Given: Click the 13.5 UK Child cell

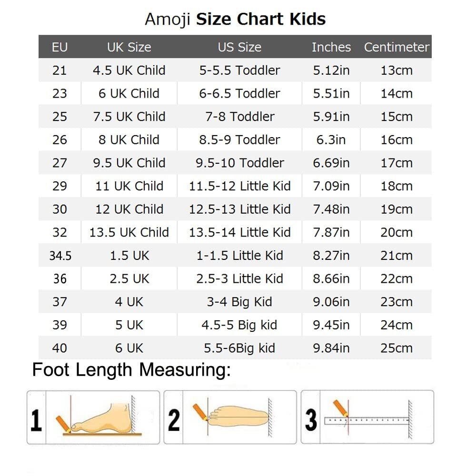Looking at the screenshot, I should (129, 232).
